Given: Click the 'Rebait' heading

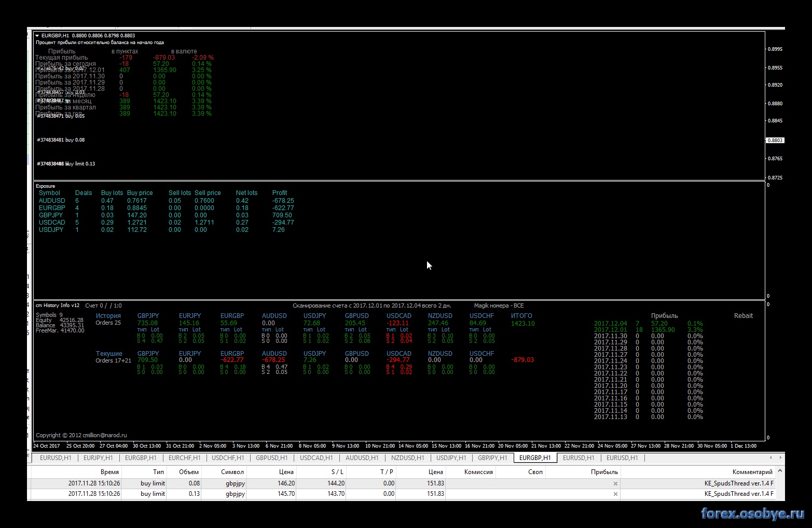Looking at the screenshot, I should 744,316.
